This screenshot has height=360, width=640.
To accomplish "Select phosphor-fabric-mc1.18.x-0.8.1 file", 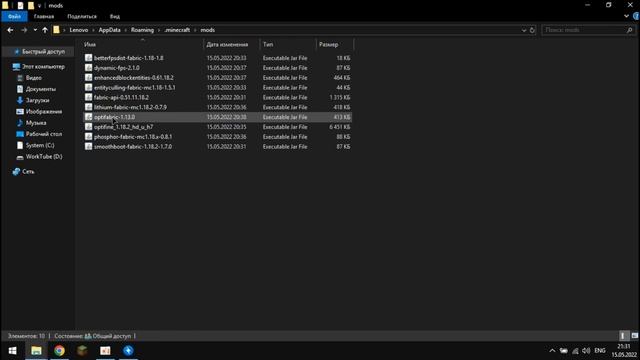I will click(x=133, y=137).
